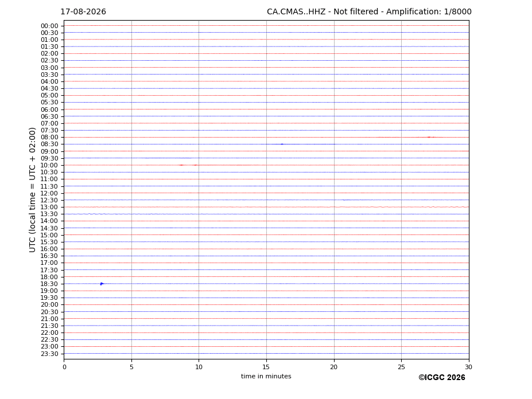
Task: Click the 12:30 time label
Action: 49,200
